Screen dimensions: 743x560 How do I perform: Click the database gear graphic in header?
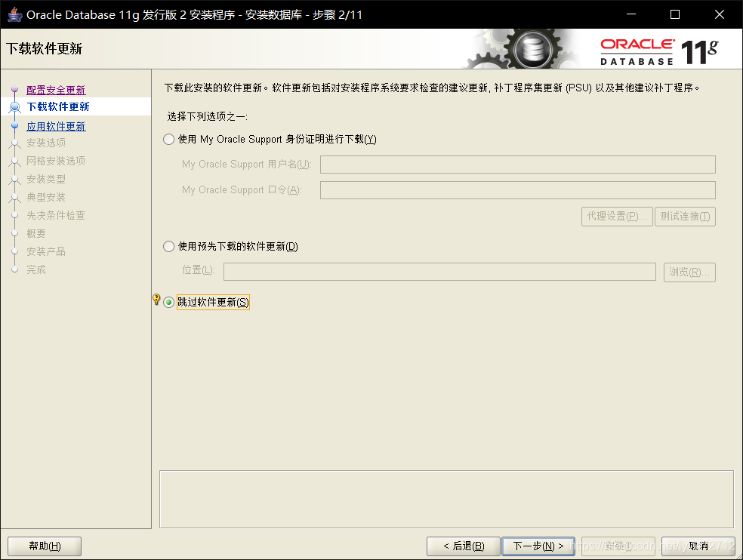coord(532,49)
